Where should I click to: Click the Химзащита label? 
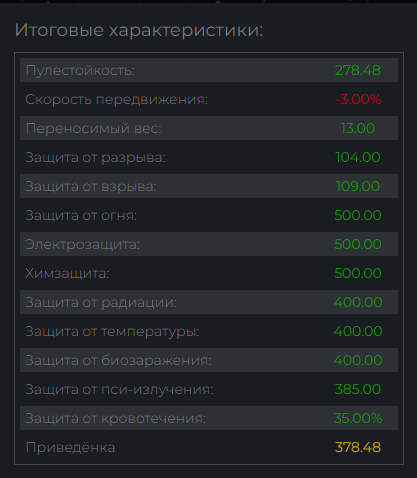(x=67, y=273)
